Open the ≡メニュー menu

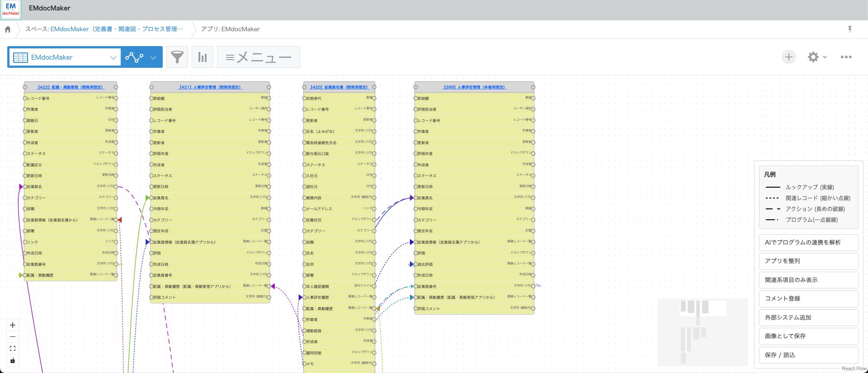coord(259,57)
